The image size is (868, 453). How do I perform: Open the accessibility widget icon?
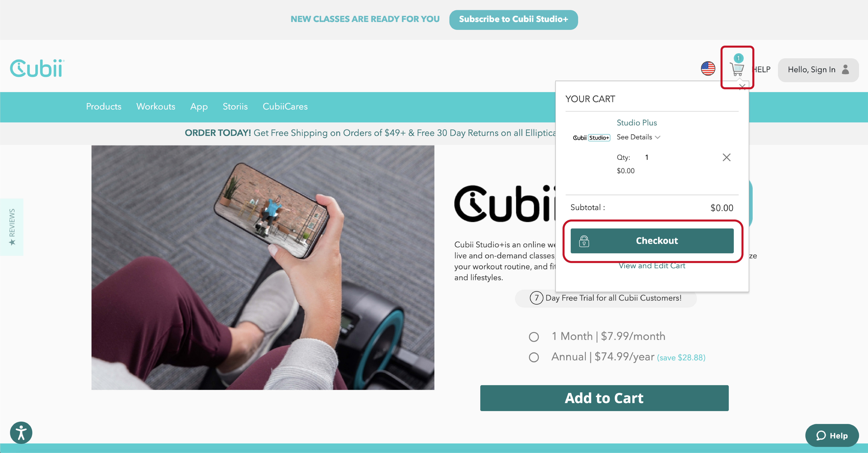21,433
